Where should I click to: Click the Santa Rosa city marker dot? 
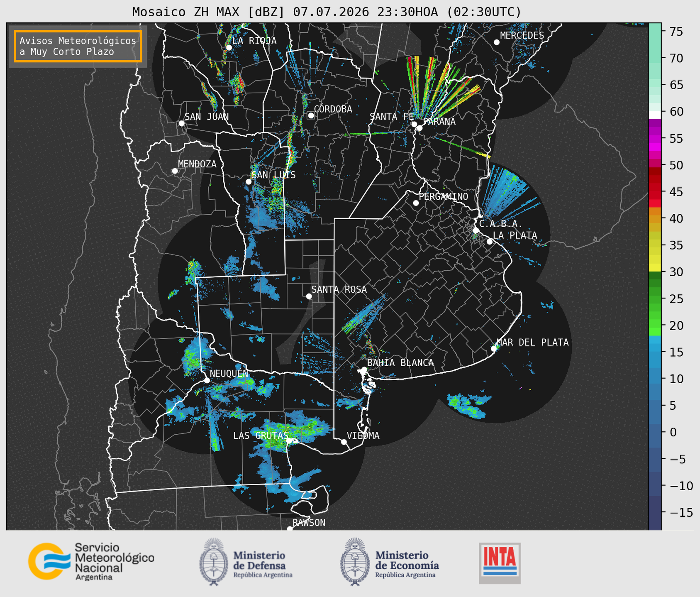coord(309,296)
